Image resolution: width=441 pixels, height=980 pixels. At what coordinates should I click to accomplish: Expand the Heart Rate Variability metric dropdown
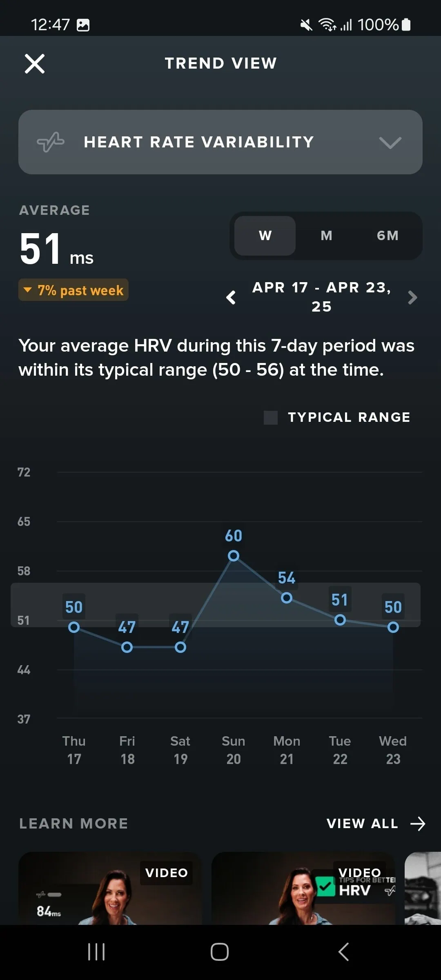390,143
